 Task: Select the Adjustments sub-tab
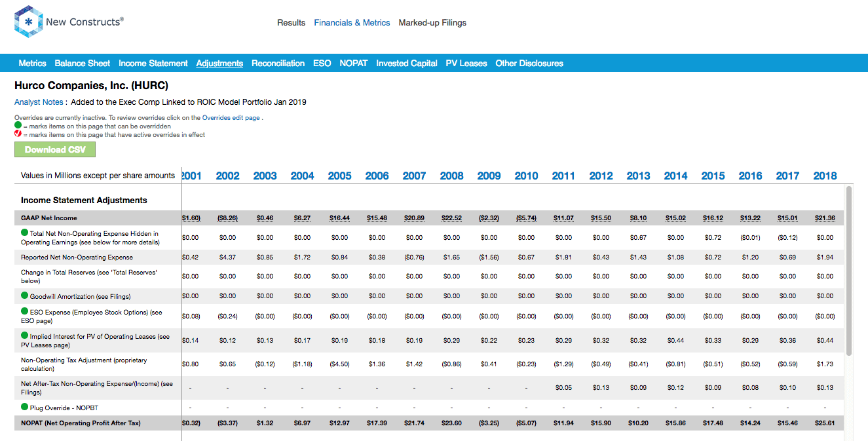click(x=219, y=64)
